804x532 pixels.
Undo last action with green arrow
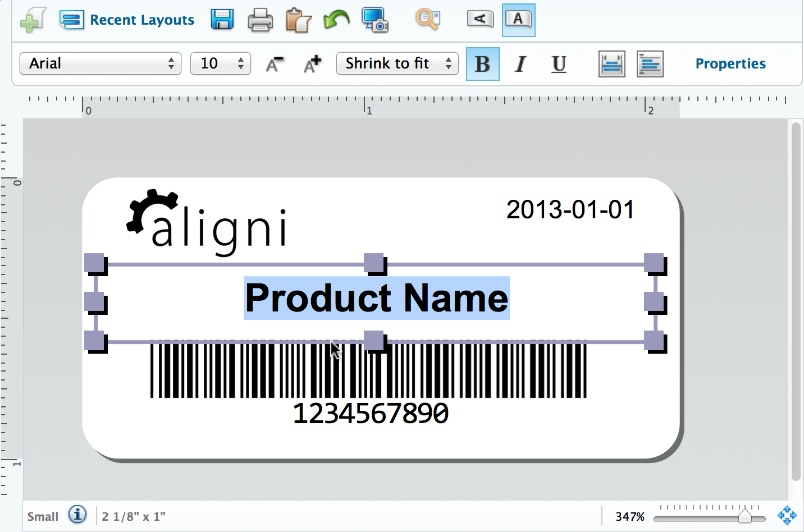(336, 20)
